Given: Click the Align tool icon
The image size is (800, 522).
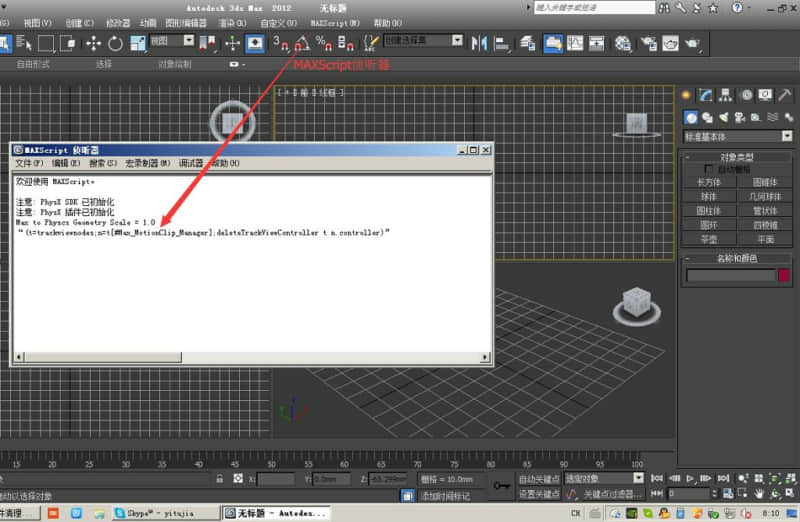Looking at the screenshot, I should coord(502,43).
